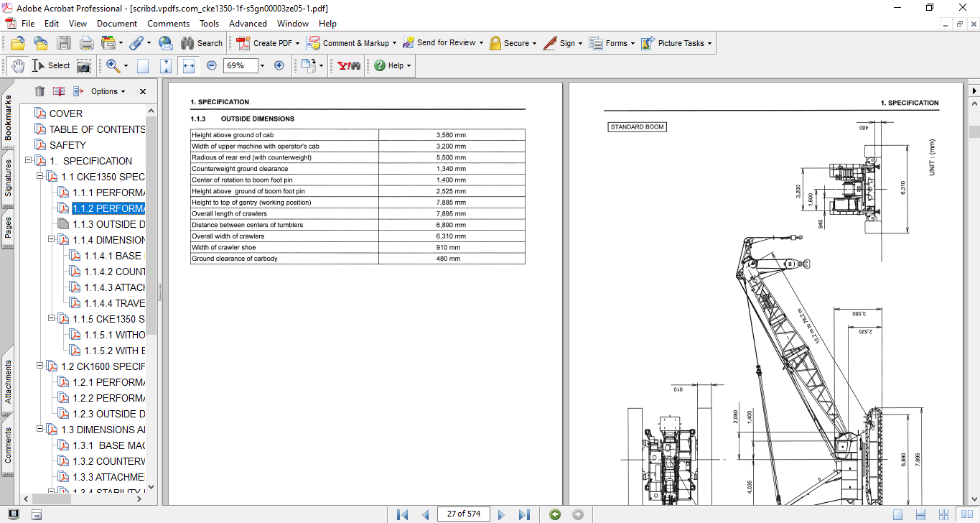The width and height of the screenshot is (980, 523).
Task: Open the zoom percentage dropdown
Action: coord(262,65)
